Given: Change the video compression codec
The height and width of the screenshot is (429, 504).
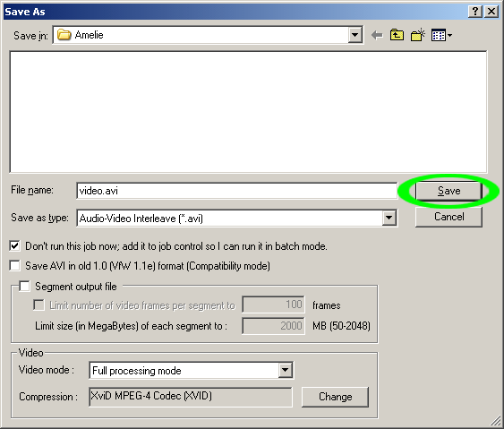Looking at the screenshot, I should click(335, 397).
